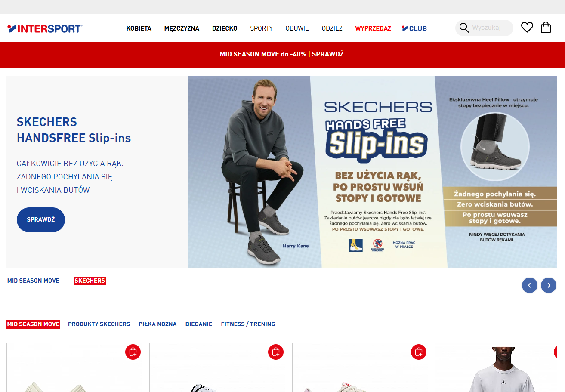Go to previous carousel slide arrow

pos(530,285)
